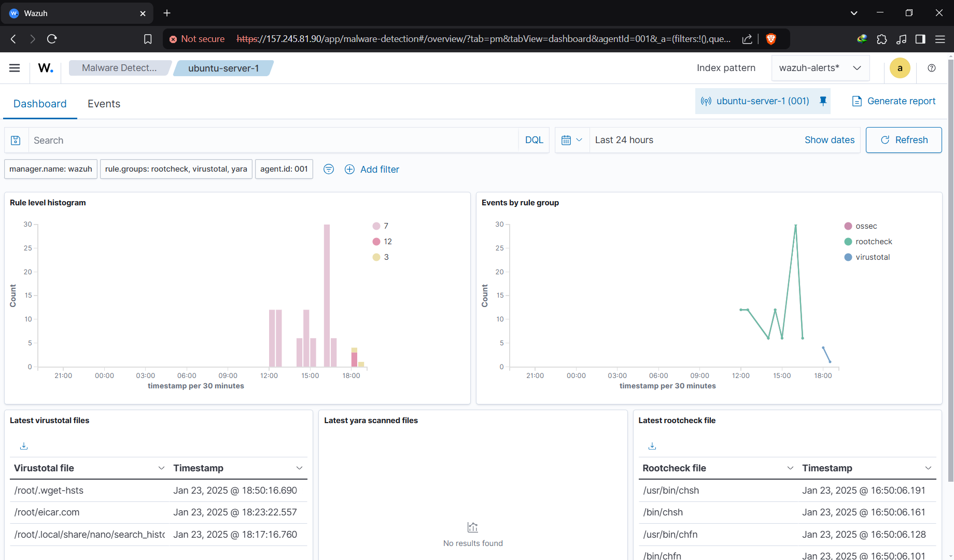
Task: Click the Refresh circular arrow icon
Action: (x=885, y=140)
